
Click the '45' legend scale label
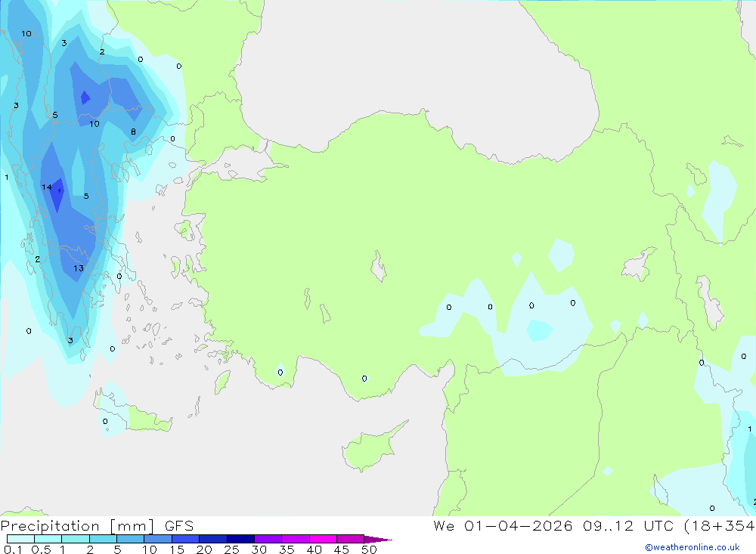click(342, 549)
